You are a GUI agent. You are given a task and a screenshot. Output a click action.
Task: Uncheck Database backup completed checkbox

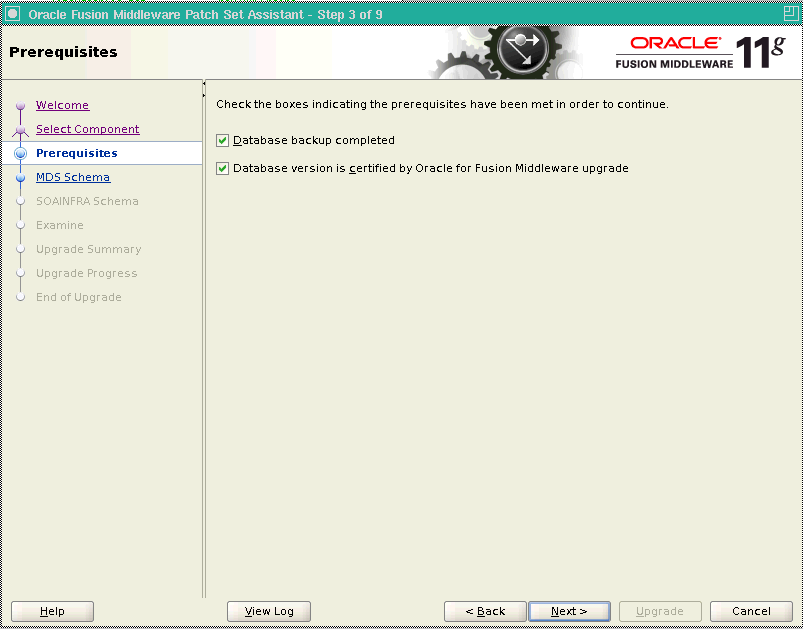[x=222, y=140]
